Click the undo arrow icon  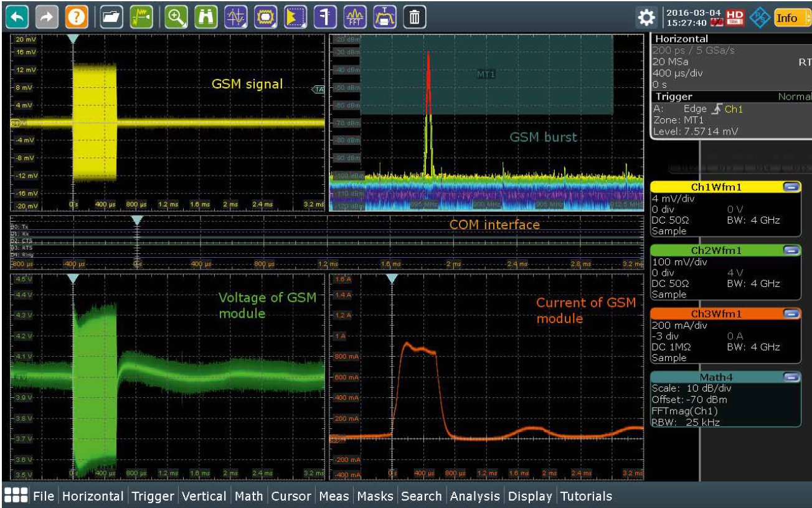coord(17,17)
